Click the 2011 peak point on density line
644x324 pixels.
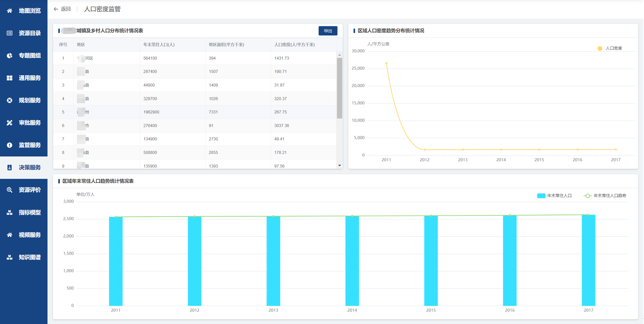point(386,63)
